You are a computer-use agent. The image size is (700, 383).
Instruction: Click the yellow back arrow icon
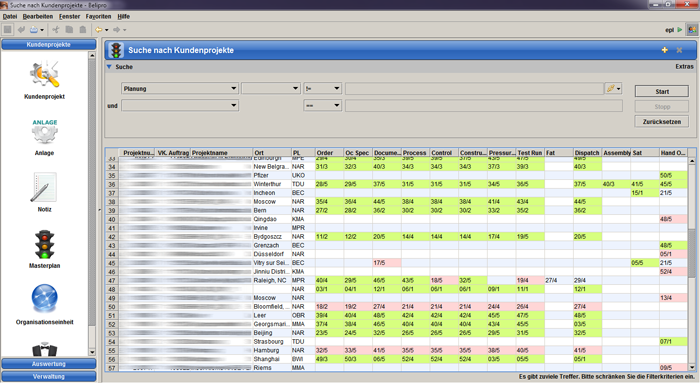[99, 29]
